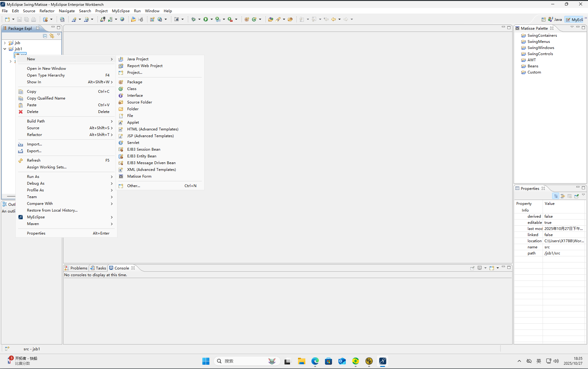Click the camera snapshot toolbar icon
The image size is (588, 369).
[x=177, y=19]
